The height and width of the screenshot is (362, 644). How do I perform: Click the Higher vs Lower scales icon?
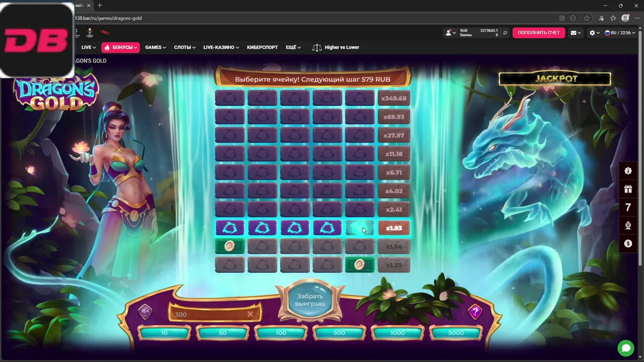click(x=317, y=47)
